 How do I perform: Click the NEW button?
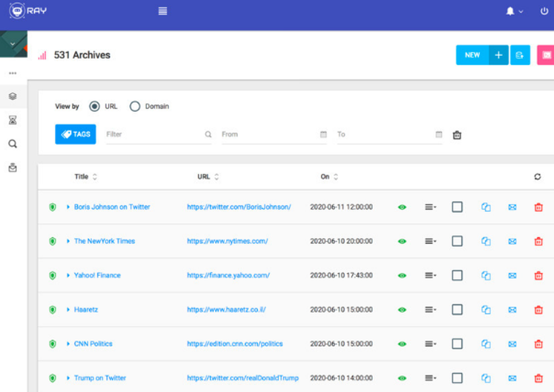tap(473, 55)
